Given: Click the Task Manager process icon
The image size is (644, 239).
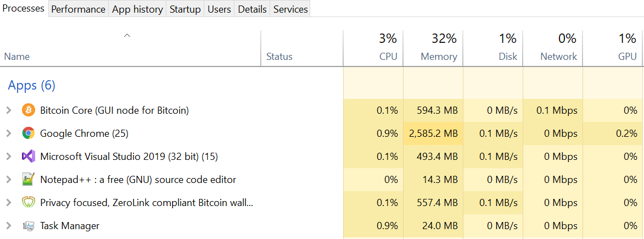Looking at the screenshot, I should point(28,225).
